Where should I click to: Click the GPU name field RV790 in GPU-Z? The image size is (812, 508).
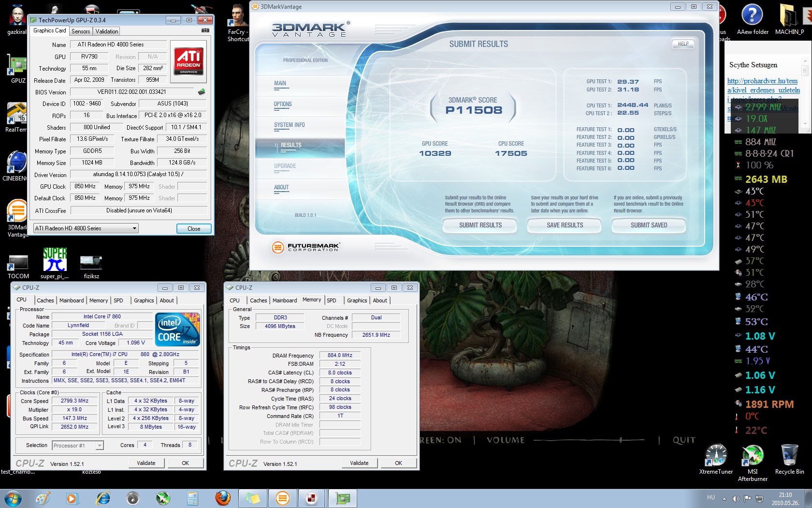[89, 57]
